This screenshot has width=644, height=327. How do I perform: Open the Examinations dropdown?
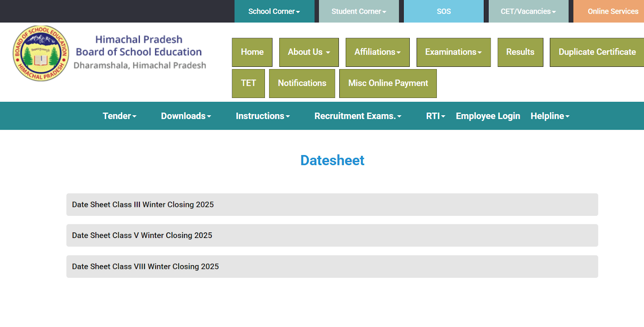tap(453, 52)
